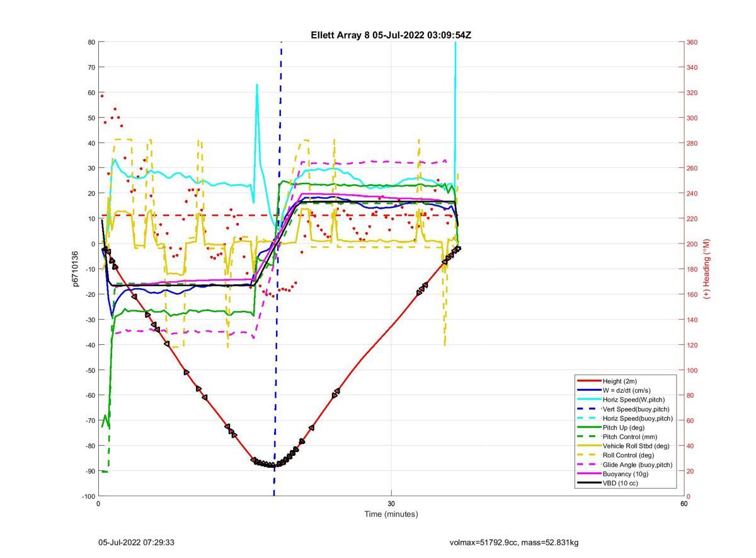
Task: Click the left axis tick label '-50'
Action: click(x=90, y=370)
